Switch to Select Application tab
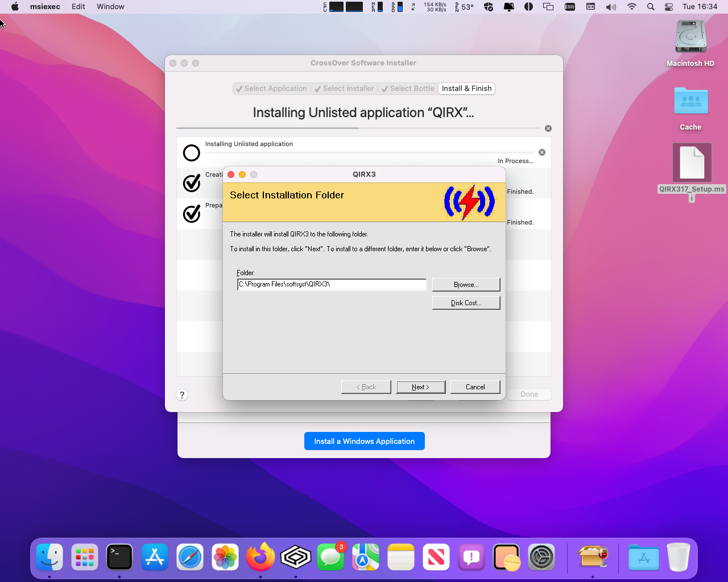This screenshot has height=582, width=728. pos(272,89)
